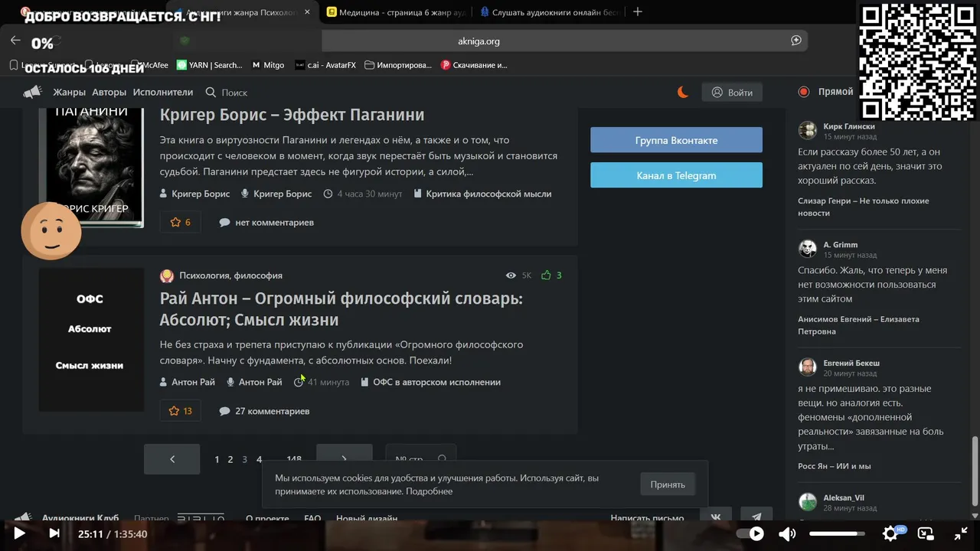Screen dimensions: 980x551
Task: Open the Импортирова... bookmarks folder
Action: pyautogui.click(x=399, y=65)
